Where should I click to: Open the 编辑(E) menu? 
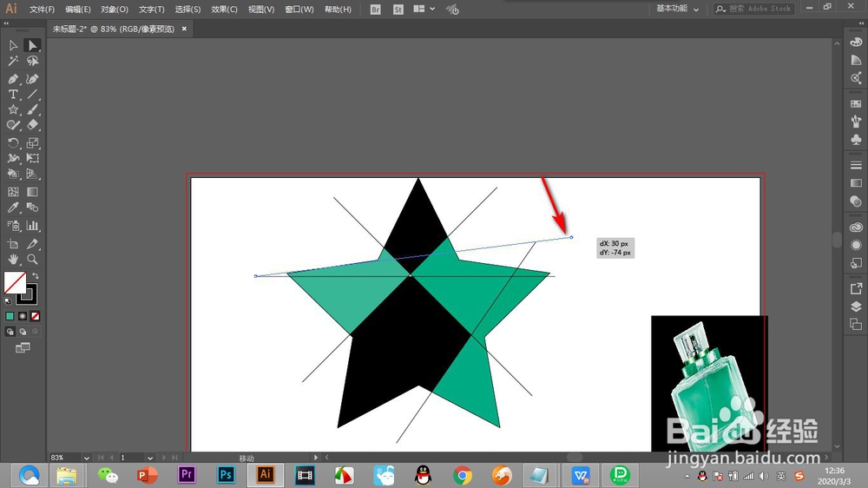pyautogui.click(x=78, y=10)
